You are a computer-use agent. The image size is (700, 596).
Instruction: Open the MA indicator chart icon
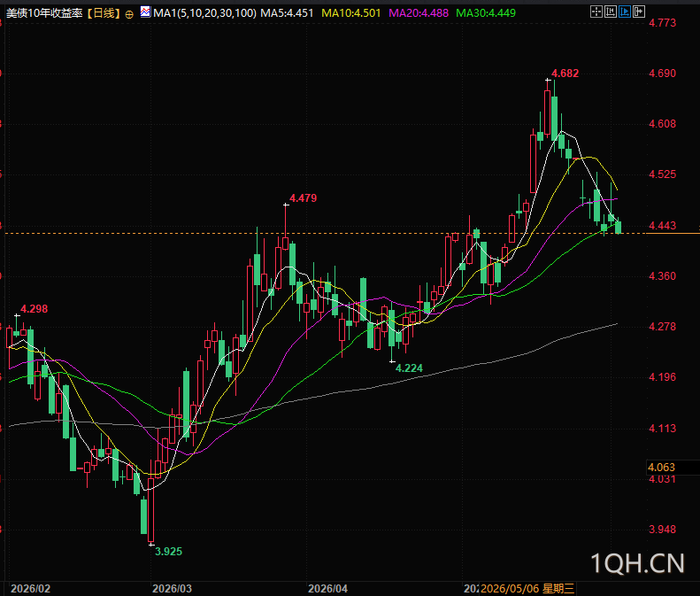145,12
